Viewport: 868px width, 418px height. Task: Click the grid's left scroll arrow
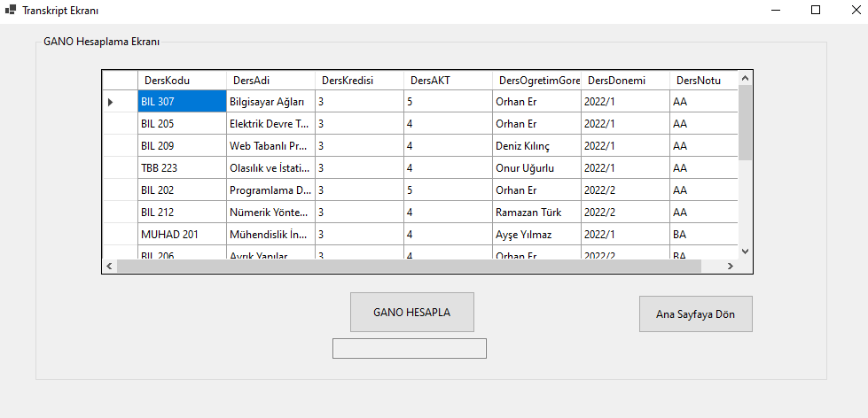pyautogui.click(x=109, y=266)
